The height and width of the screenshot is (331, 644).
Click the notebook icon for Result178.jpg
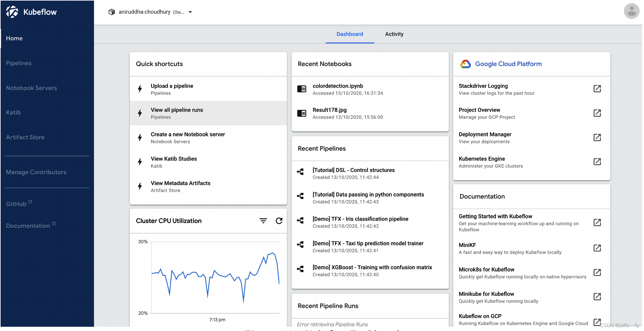click(302, 113)
